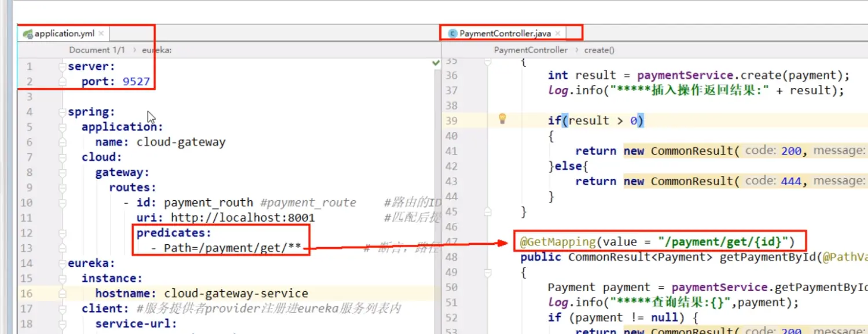868x334 pixels.
Task: Collapse the client: block fold marker
Action: pos(62,309)
